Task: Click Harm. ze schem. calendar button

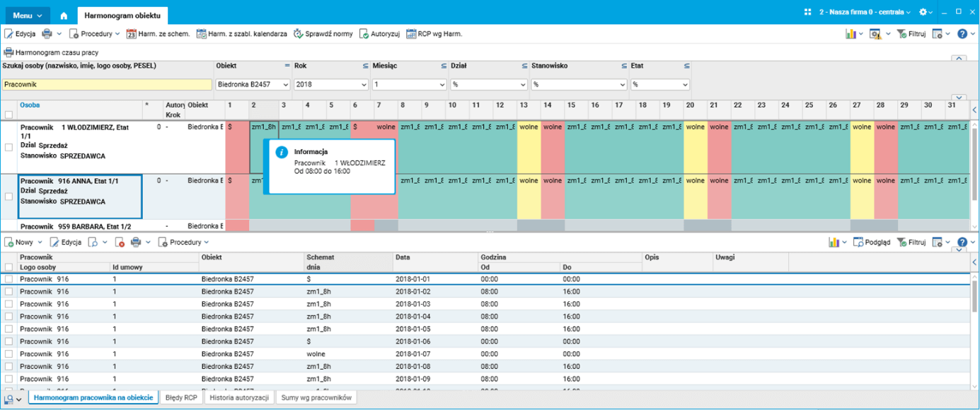Action: 158,33
